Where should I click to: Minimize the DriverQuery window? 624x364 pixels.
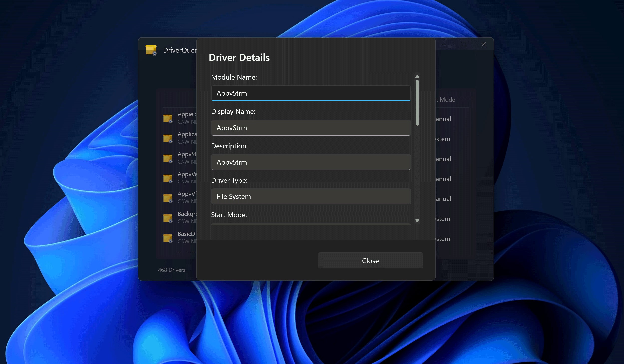(444, 44)
